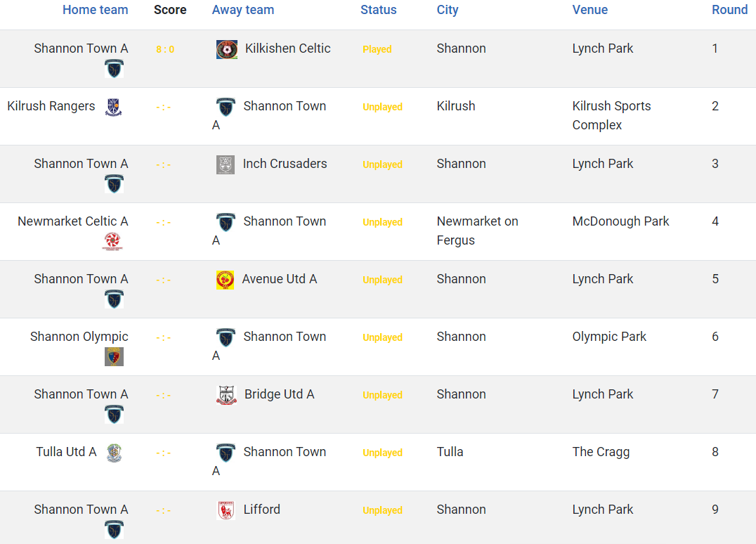Viewport: 756px width, 544px height.
Task: Click the Shannon Olympic club crest
Action: pos(115,356)
